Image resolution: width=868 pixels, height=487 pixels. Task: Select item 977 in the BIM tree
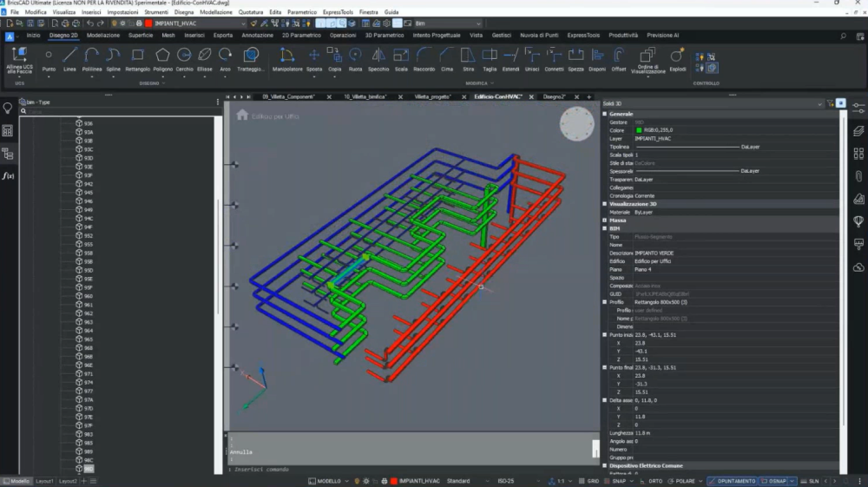click(89, 391)
